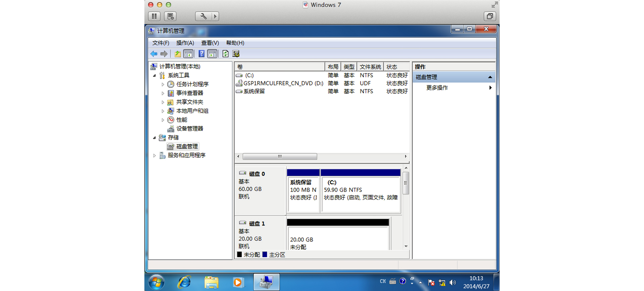Viewport: 644px width, 291px height.
Task: Expand 服务和应用程序 node
Action: pyautogui.click(x=154, y=156)
